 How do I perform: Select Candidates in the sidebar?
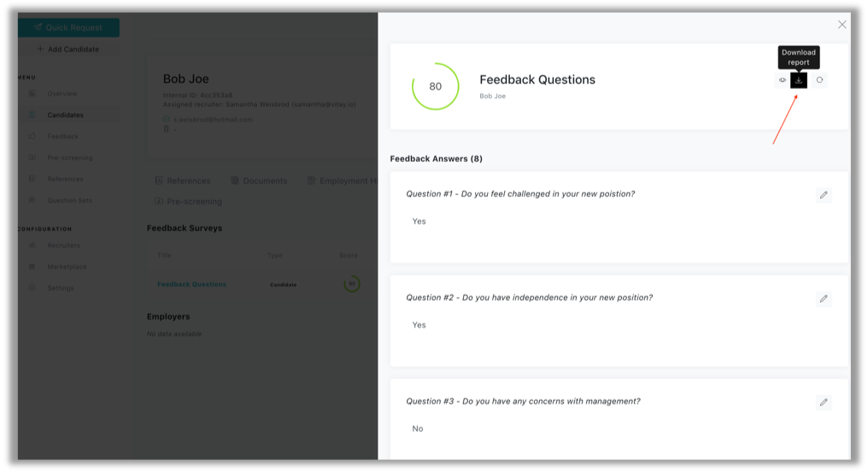65,115
